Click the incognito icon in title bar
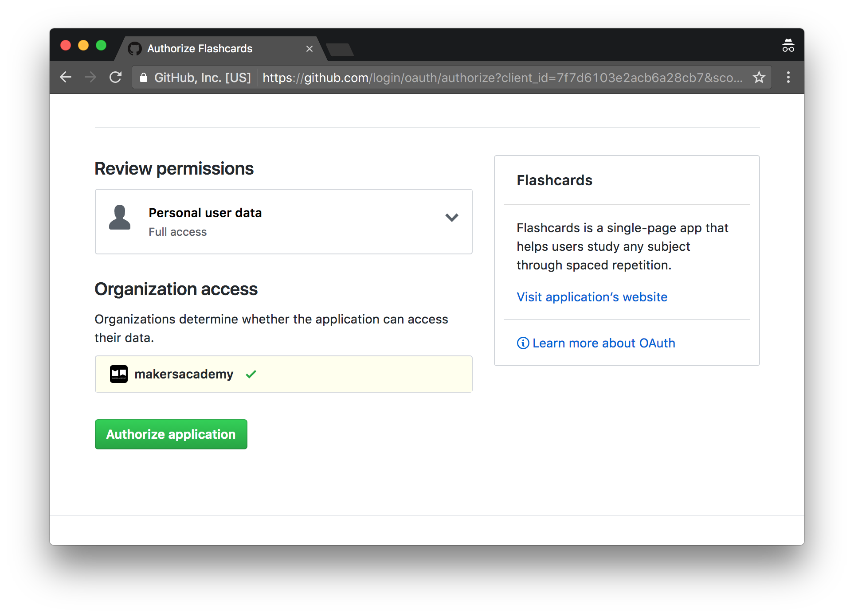The image size is (854, 616). pyautogui.click(x=788, y=45)
